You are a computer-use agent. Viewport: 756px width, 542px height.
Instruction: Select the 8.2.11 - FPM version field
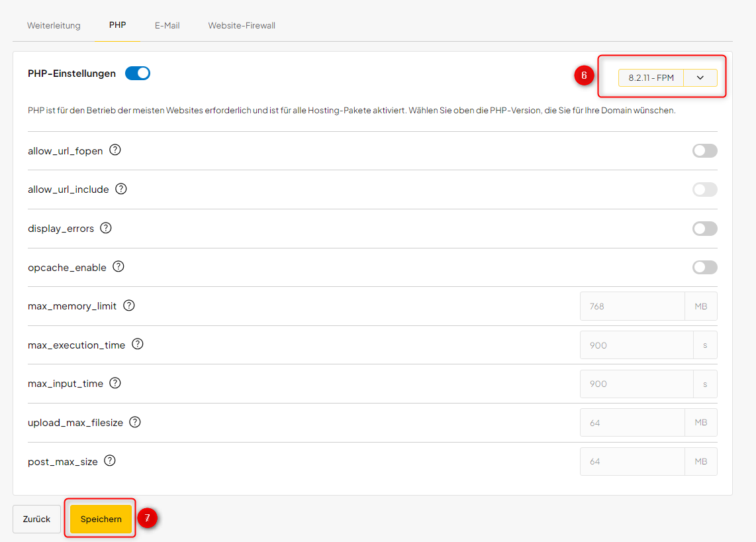tap(651, 78)
